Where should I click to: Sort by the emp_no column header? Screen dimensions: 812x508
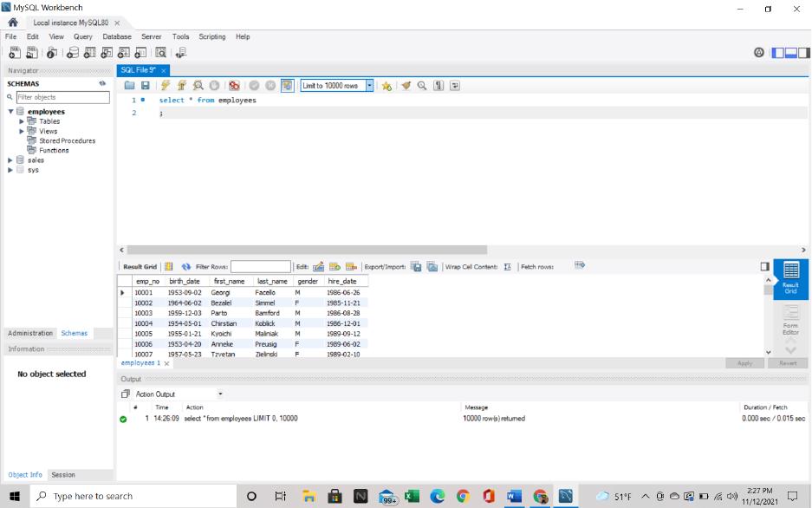147,281
